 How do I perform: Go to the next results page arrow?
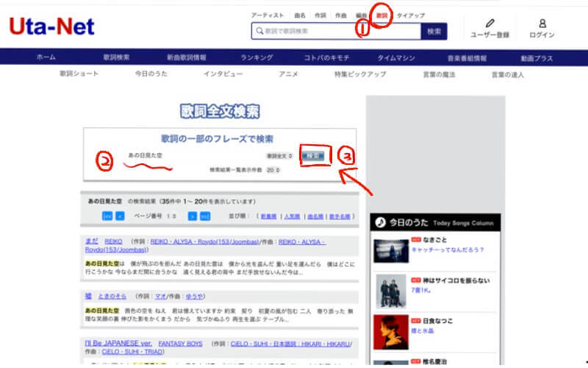[193, 216]
